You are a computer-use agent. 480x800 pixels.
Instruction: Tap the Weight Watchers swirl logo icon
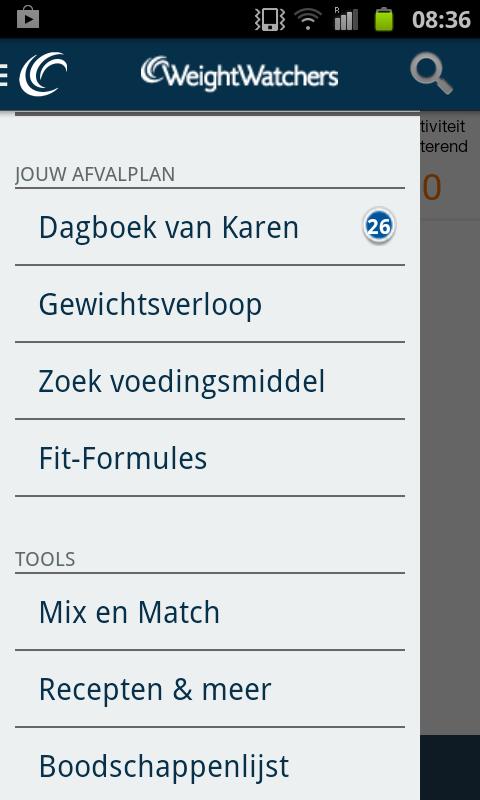coord(43,74)
